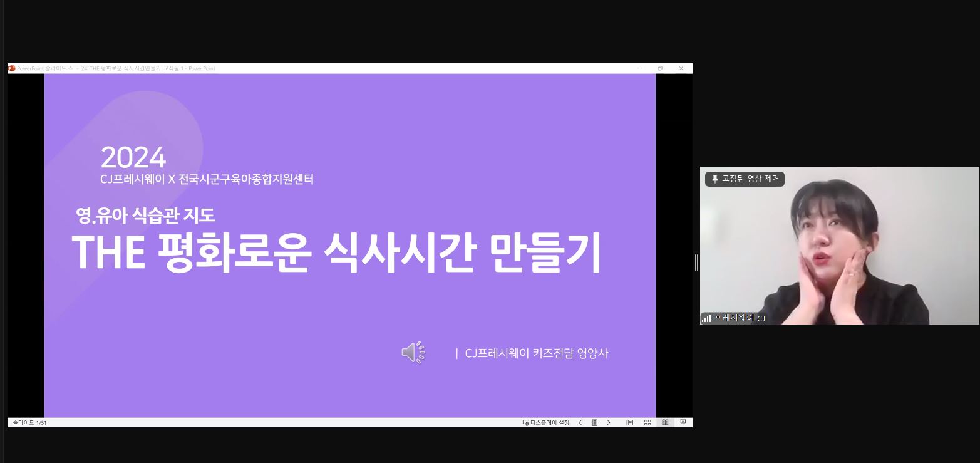Click the pinned presenter video thumbnail
This screenshot has height=463, width=980.
point(840,246)
